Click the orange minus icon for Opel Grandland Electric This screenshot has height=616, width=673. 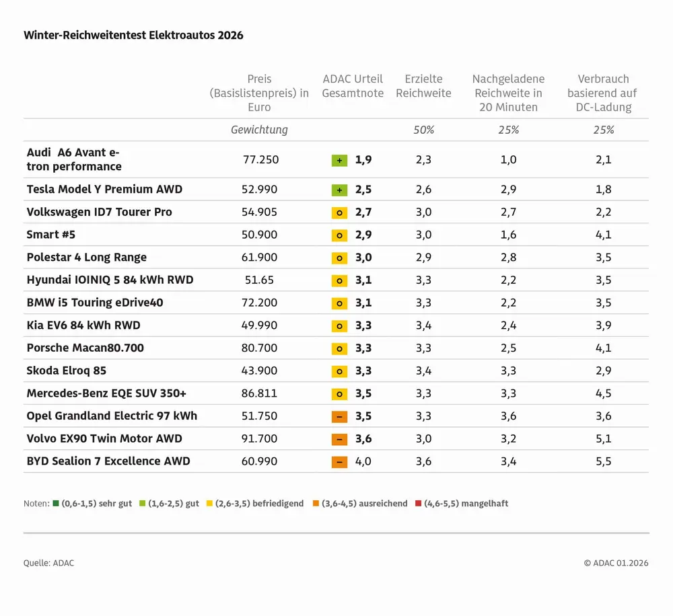point(339,416)
